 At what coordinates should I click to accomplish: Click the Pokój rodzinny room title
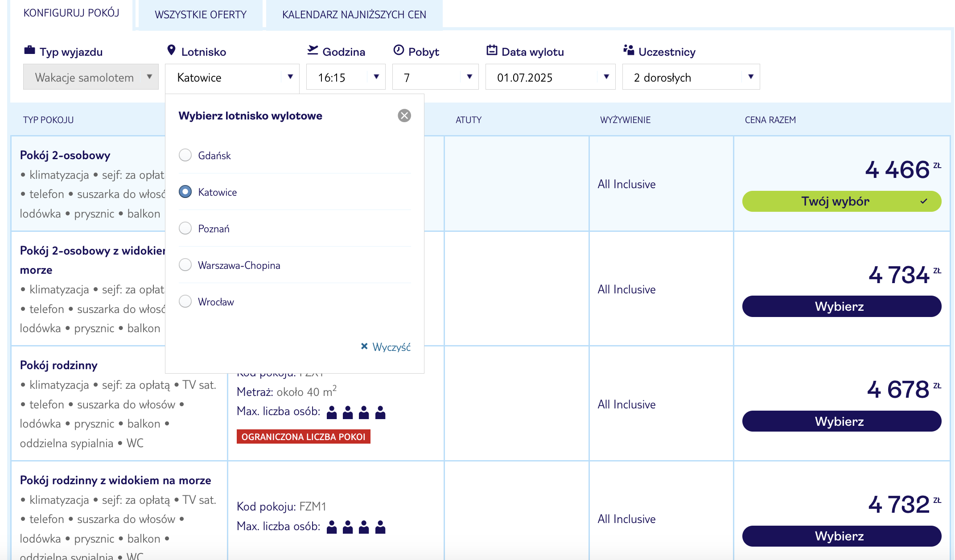click(x=59, y=365)
